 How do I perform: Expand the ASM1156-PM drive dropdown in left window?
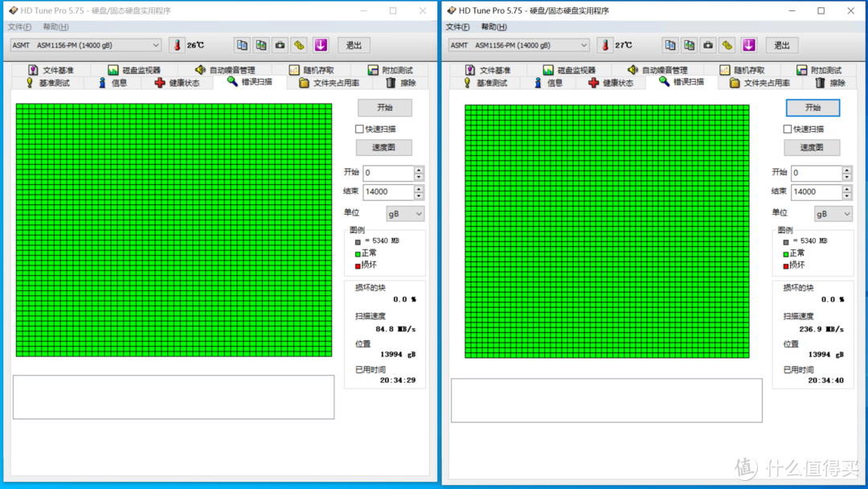[x=156, y=45]
